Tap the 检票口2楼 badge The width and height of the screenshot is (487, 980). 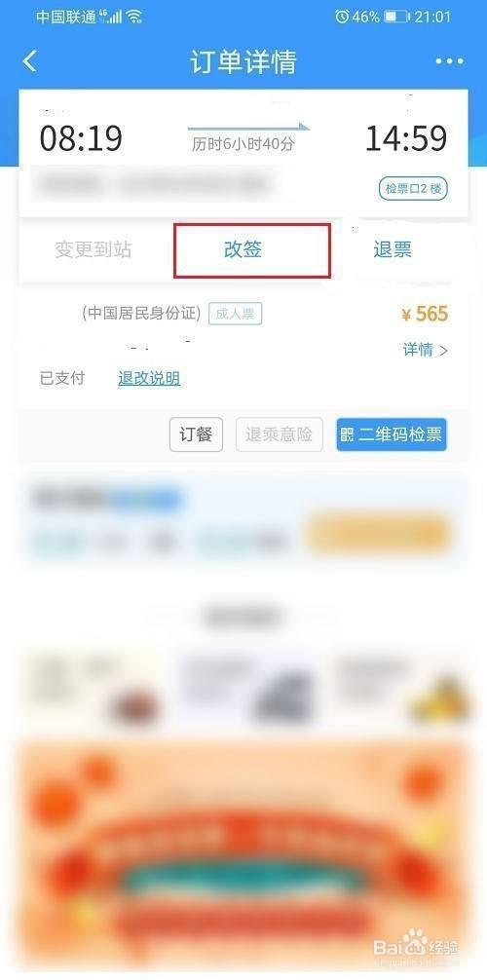coord(413,189)
